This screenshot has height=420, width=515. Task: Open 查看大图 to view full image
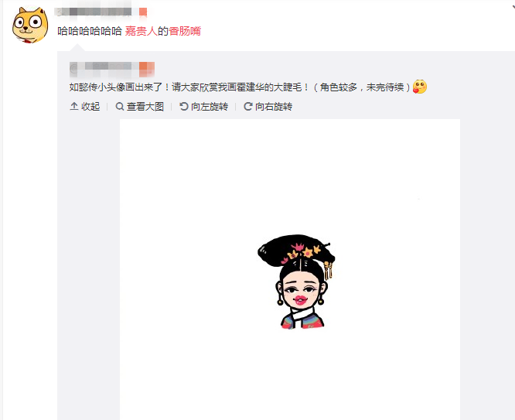[x=140, y=107]
